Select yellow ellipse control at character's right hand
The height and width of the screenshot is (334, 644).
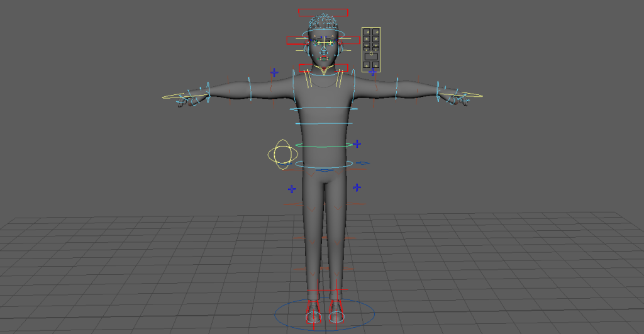click(185, 96)
